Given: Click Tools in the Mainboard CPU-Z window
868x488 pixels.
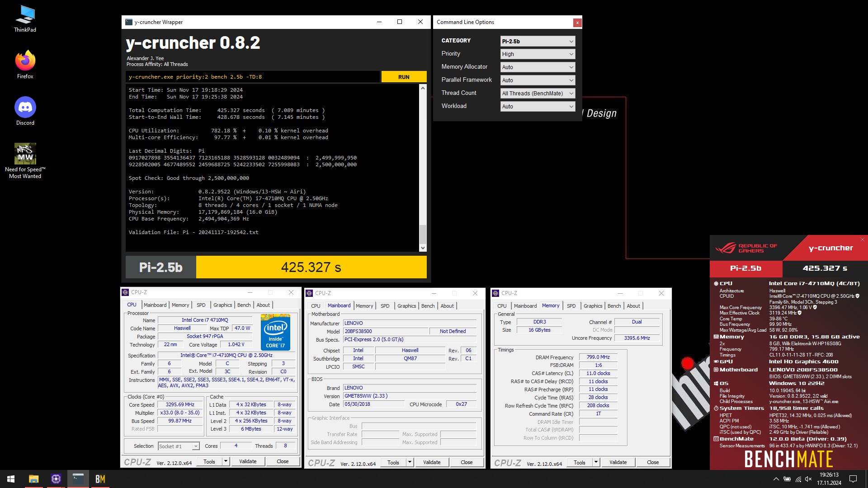Looking at the screenshot, I should pyautogui.click(x=393, y=462).
